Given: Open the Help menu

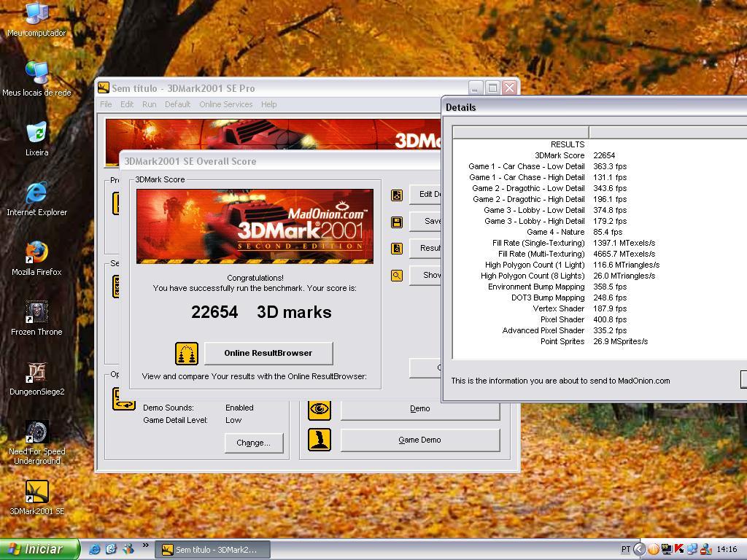Looking at the screenshot, I should tap(268, 104).
